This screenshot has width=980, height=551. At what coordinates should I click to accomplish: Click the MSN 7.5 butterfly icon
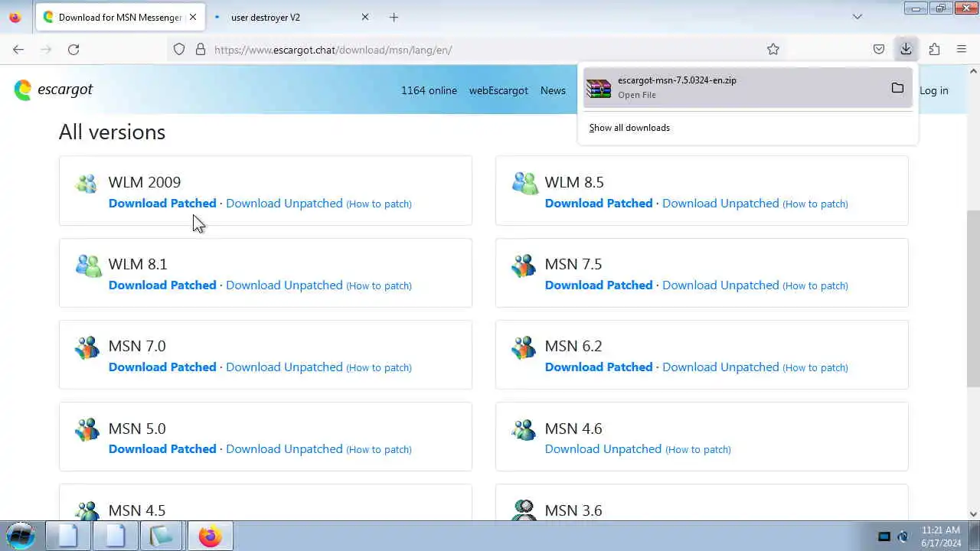pyautogui.click(x=524, y=266)
